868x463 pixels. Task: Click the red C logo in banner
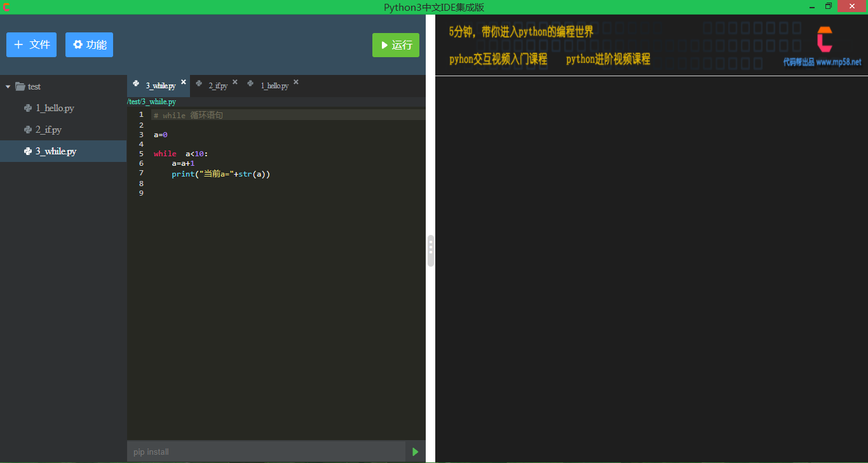tap(824, 39)
